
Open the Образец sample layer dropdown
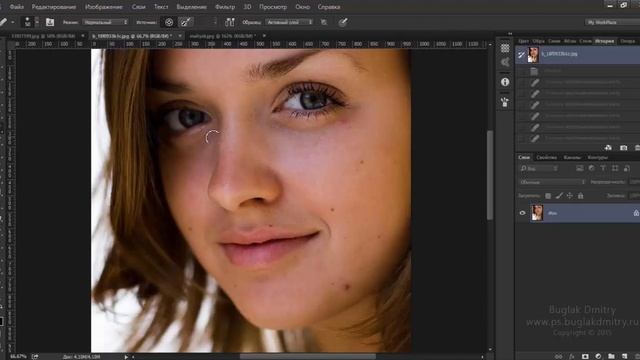289,22
